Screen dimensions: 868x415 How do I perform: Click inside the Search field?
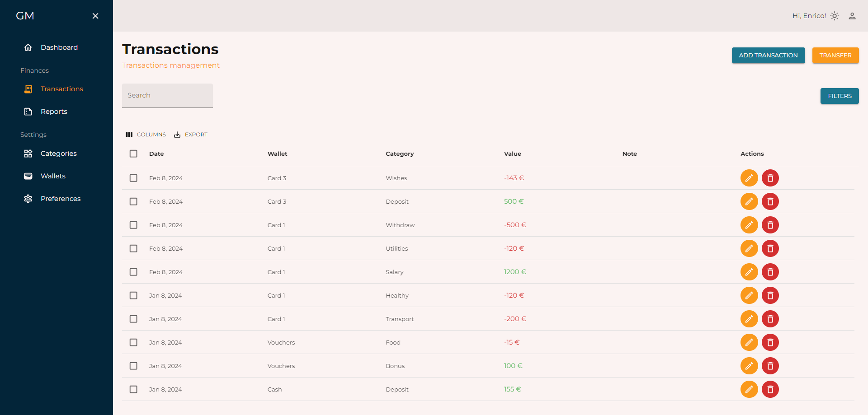coord(167,95)
